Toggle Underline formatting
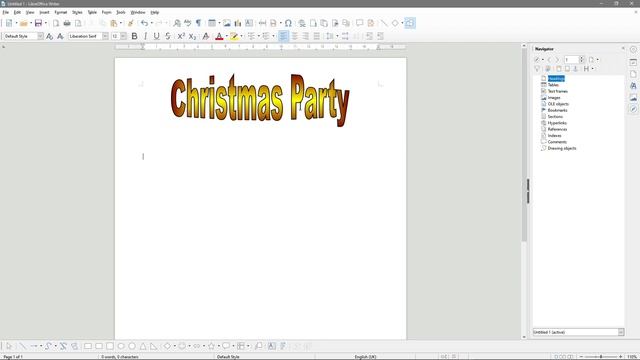 pos(156,36)
